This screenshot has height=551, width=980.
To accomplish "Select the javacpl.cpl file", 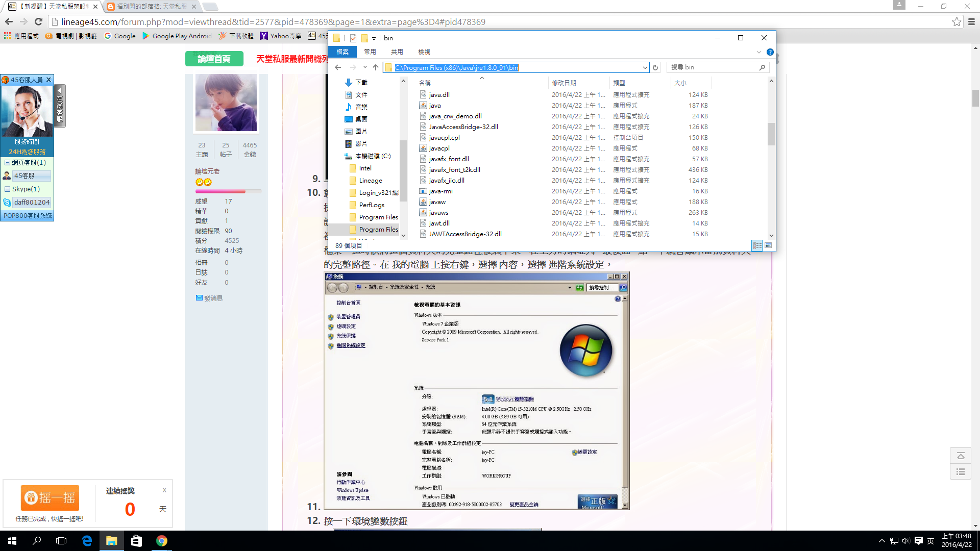I will pyautogui.click(x=444, y=138).
